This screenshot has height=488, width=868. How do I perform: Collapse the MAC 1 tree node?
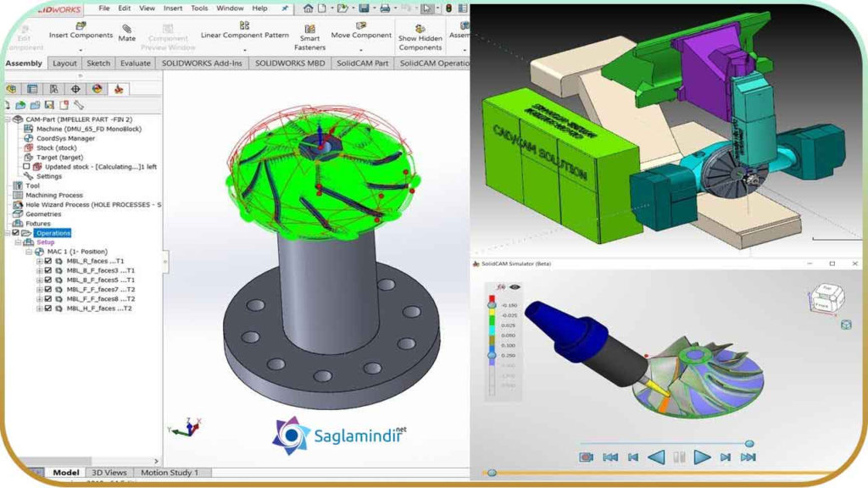pos(28,252)
